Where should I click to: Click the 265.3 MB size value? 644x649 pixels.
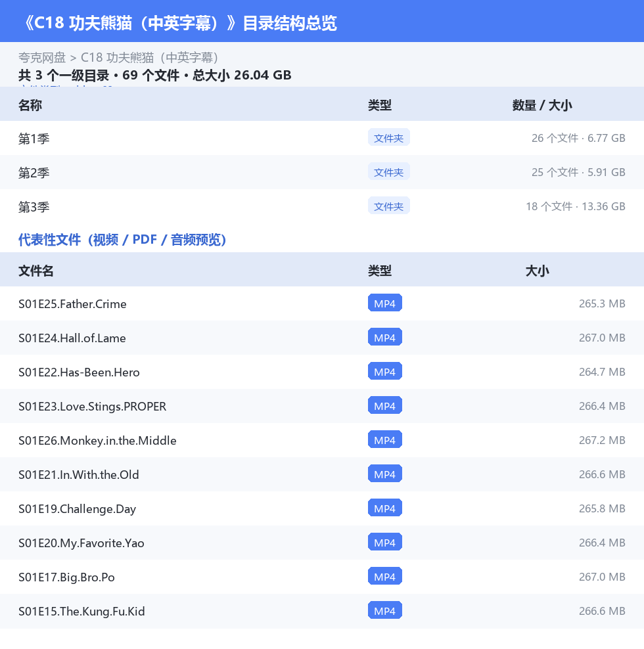tap(602, 303)
